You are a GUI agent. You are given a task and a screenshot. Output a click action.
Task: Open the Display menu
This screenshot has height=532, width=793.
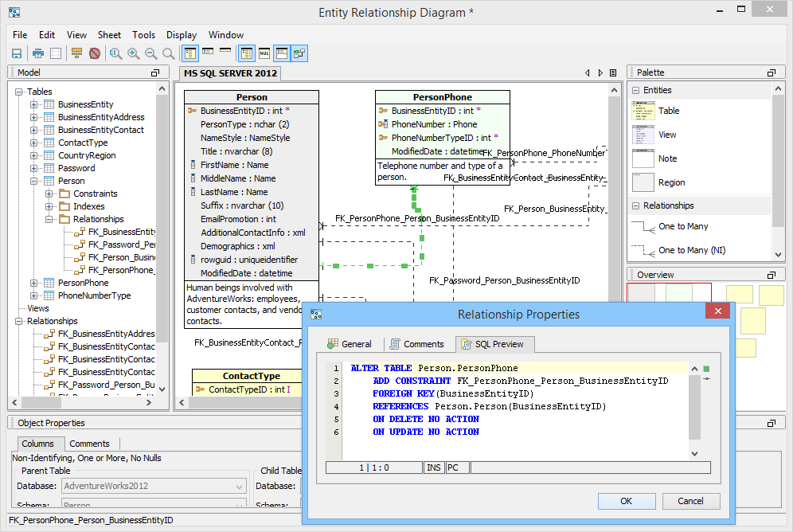182,35
